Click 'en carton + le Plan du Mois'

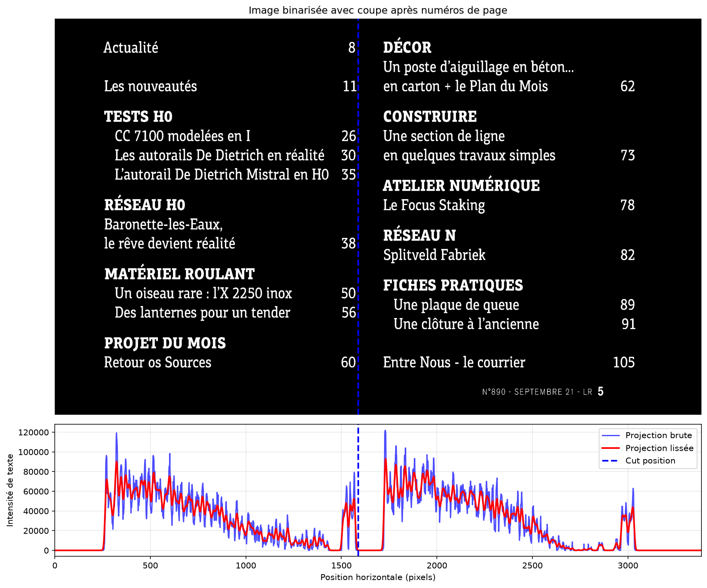pyautogui.click(x=465, y=86)
